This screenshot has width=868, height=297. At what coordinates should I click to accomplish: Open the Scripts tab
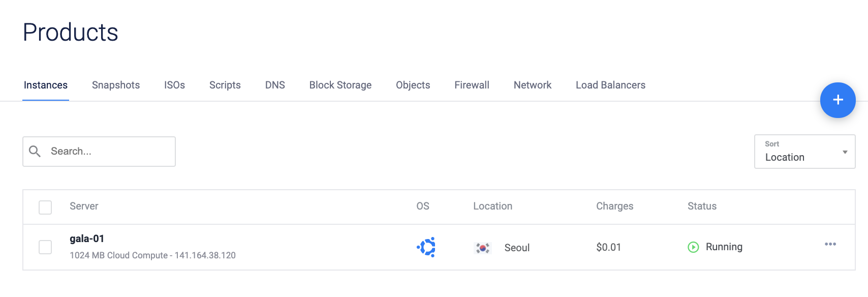tap(225, 85)
